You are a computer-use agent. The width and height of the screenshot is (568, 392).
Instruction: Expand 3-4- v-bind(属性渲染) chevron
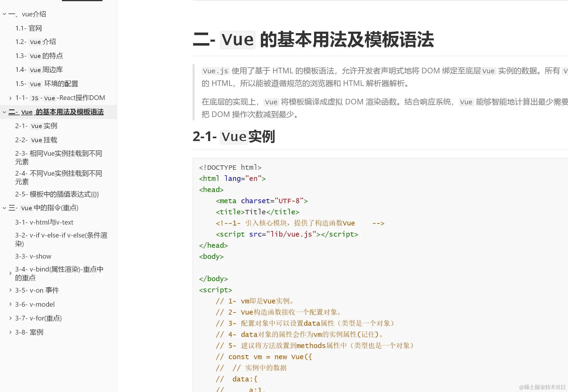11,273
